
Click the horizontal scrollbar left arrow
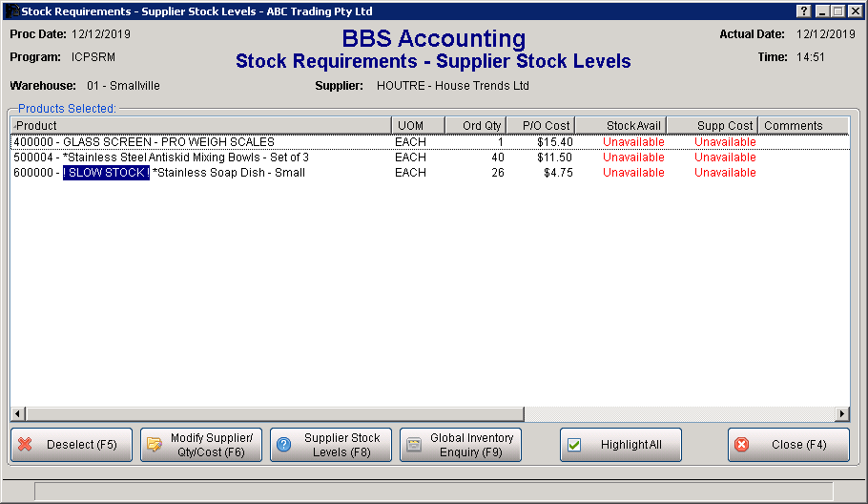click(17, 414)
